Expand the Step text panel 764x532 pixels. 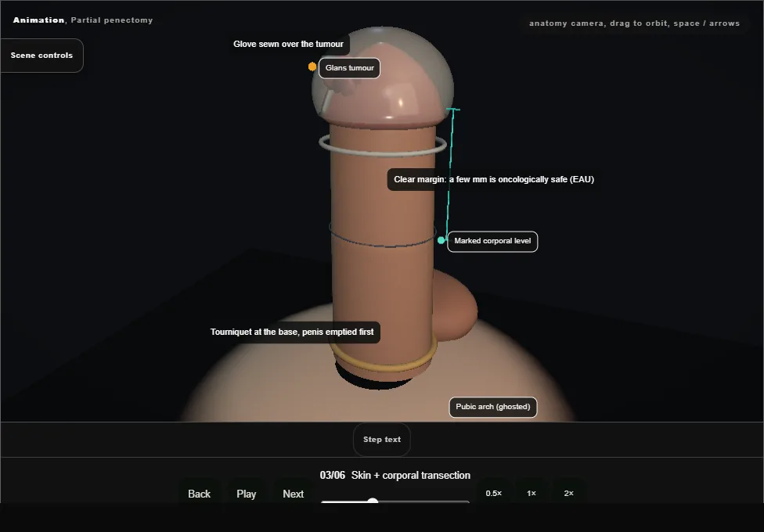pos(382,440)
